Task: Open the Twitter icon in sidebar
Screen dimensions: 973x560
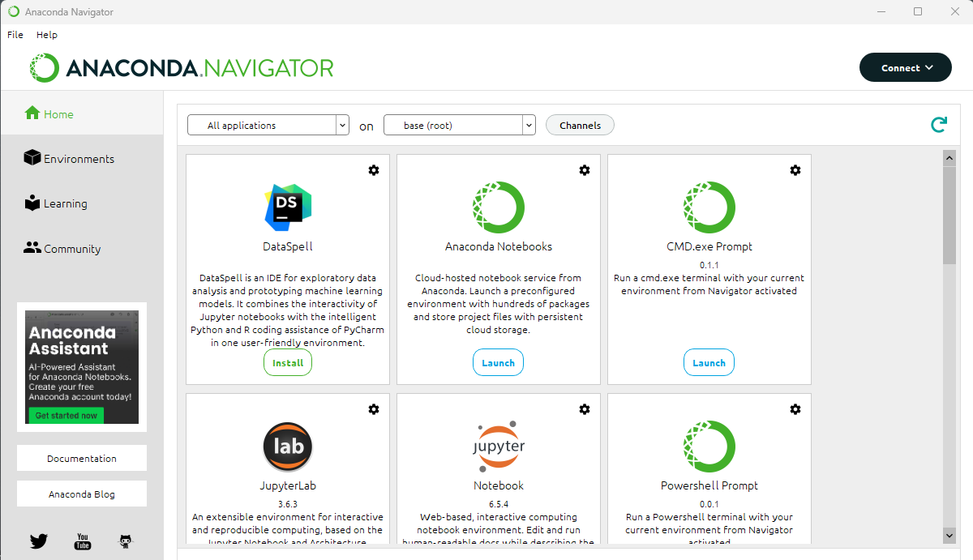Action: 39,541
